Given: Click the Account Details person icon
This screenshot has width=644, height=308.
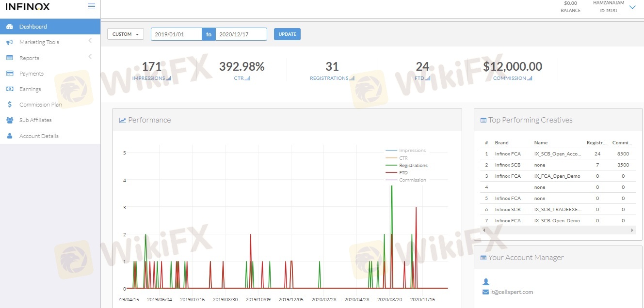Looking at the screenshot, I should [10, 136].
